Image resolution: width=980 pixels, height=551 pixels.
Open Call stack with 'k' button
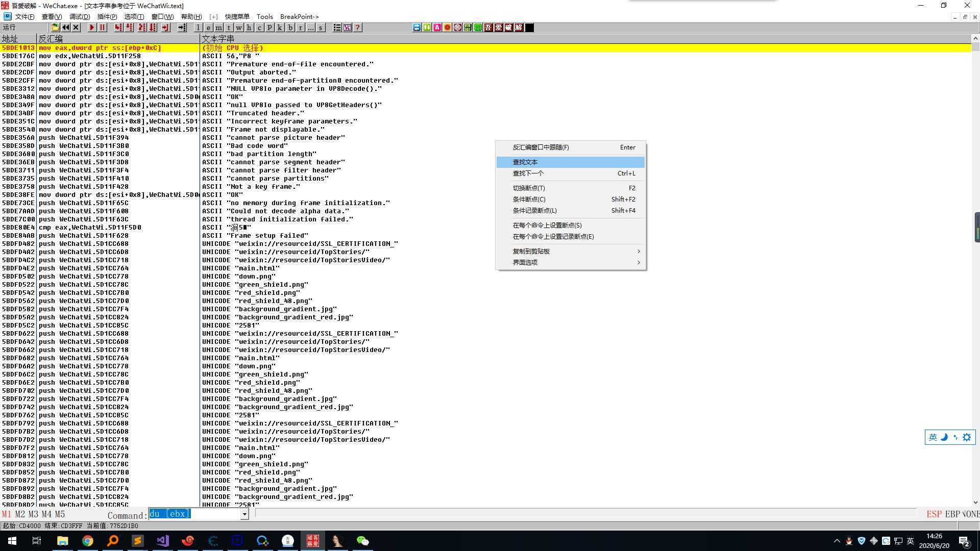[280, 28]
